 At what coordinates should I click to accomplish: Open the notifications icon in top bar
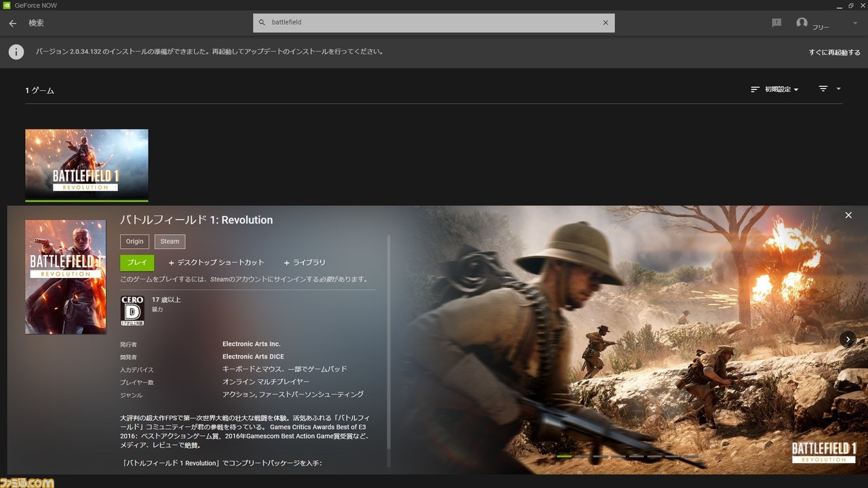pos(776,22)
